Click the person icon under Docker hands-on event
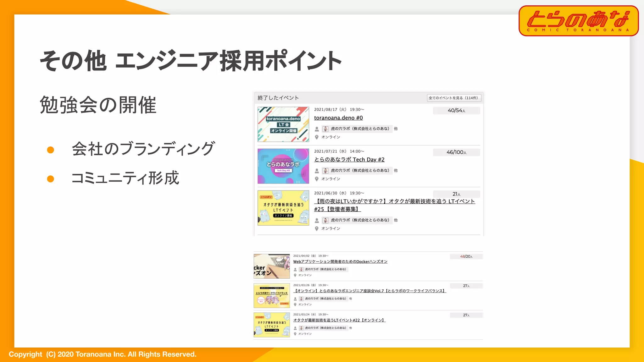Screen dimensions: 644x362 coord(295,269)
